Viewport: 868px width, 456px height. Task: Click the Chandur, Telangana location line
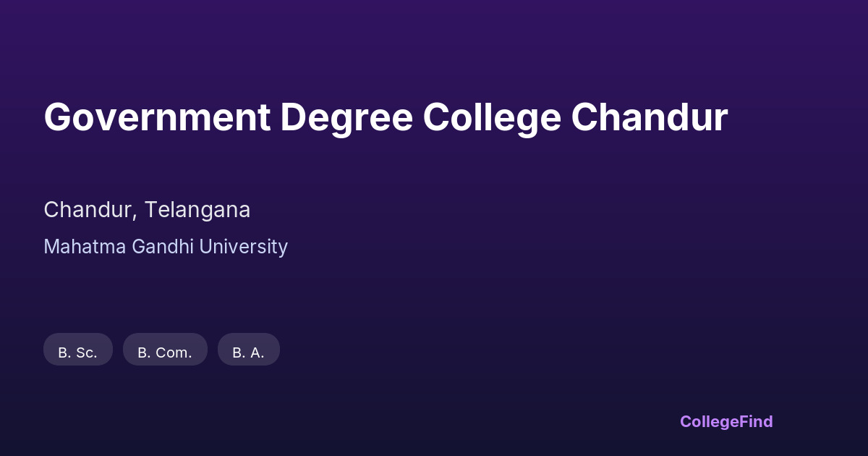point(147,210)
